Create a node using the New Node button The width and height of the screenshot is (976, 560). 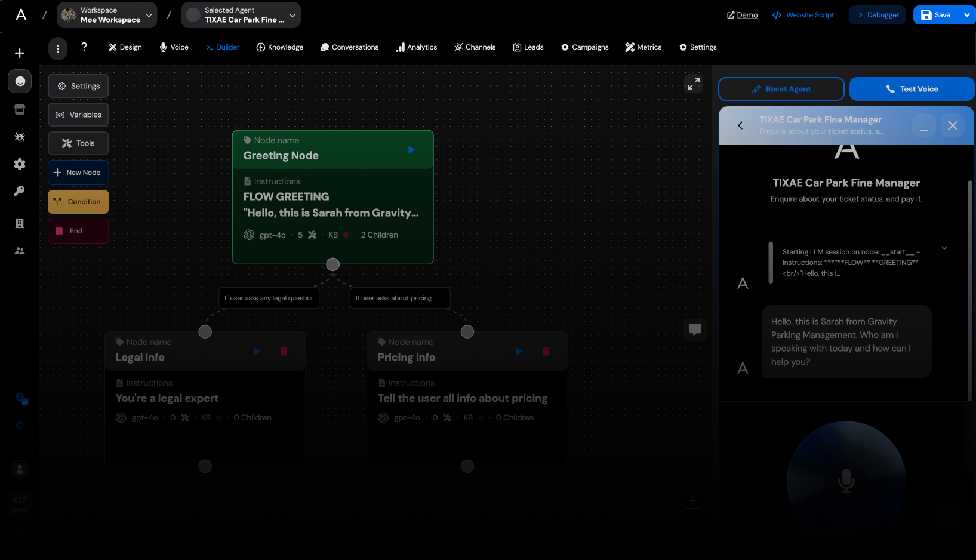click(78, 172)
